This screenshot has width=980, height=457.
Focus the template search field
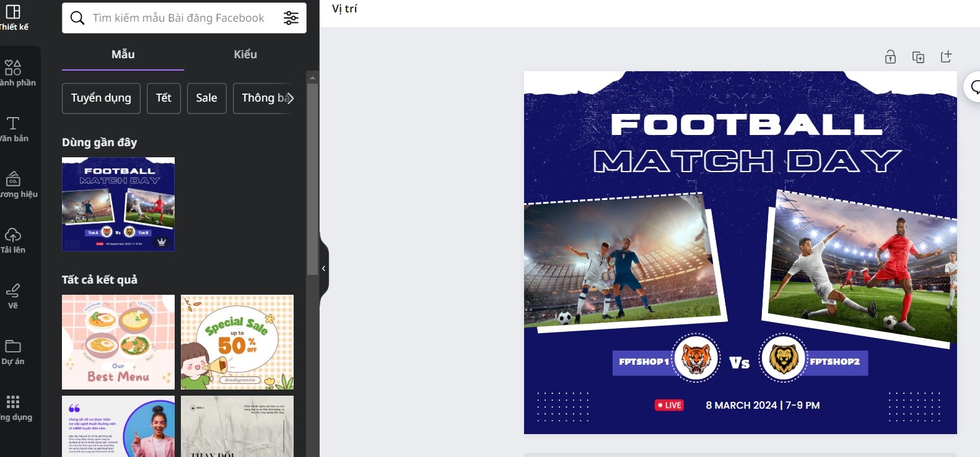pos(178,18)
